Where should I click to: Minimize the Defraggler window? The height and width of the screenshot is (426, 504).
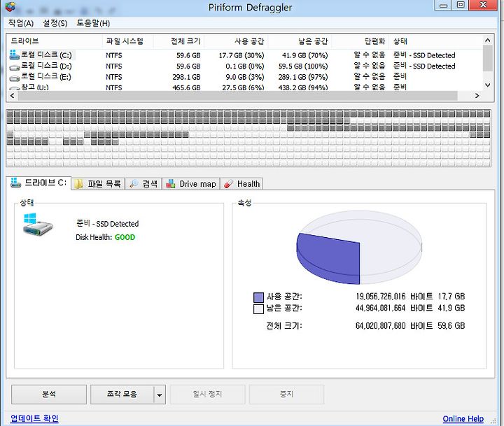(x=444, y=6)
